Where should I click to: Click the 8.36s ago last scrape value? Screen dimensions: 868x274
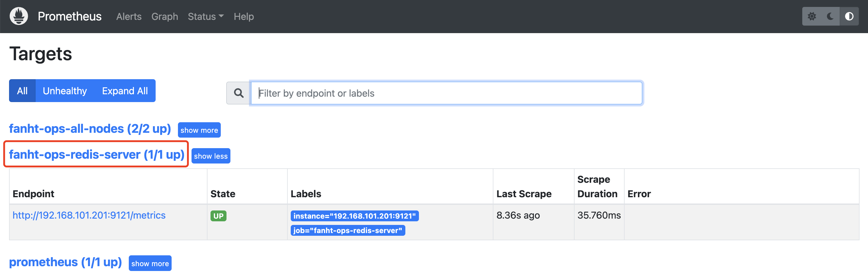(518, 215)
